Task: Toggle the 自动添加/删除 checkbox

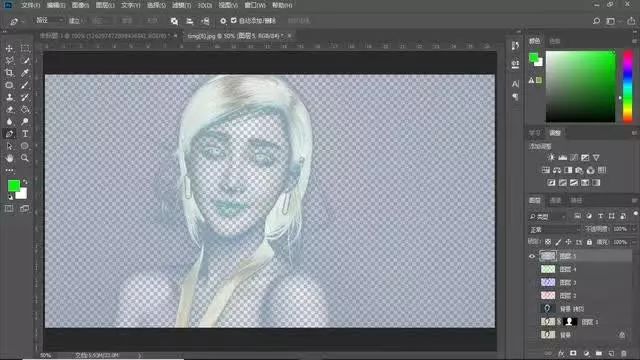Action: click(x=233, y=20)
